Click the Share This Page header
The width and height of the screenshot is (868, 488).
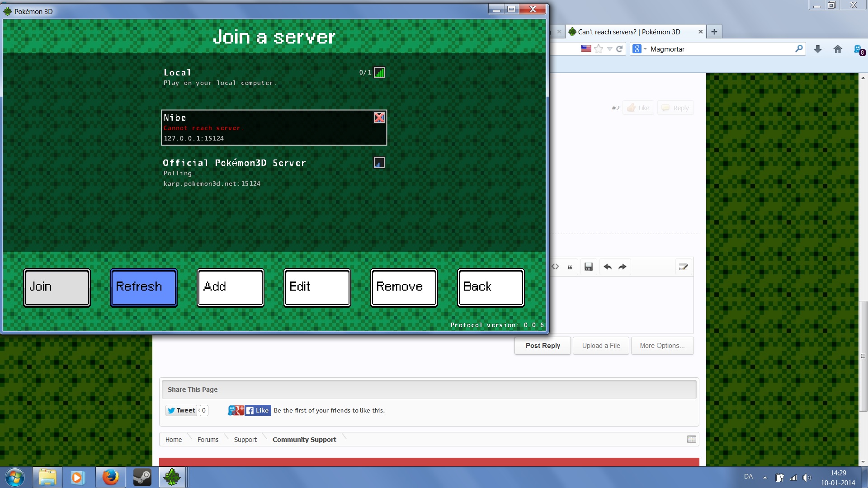point(429,389)
